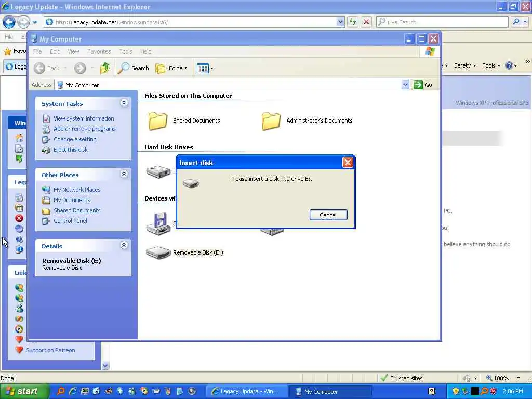This screenshot has height=399, width=532.
Task: Click the home icon in Legacy Update sidebar
Action: tap(19, 138)
